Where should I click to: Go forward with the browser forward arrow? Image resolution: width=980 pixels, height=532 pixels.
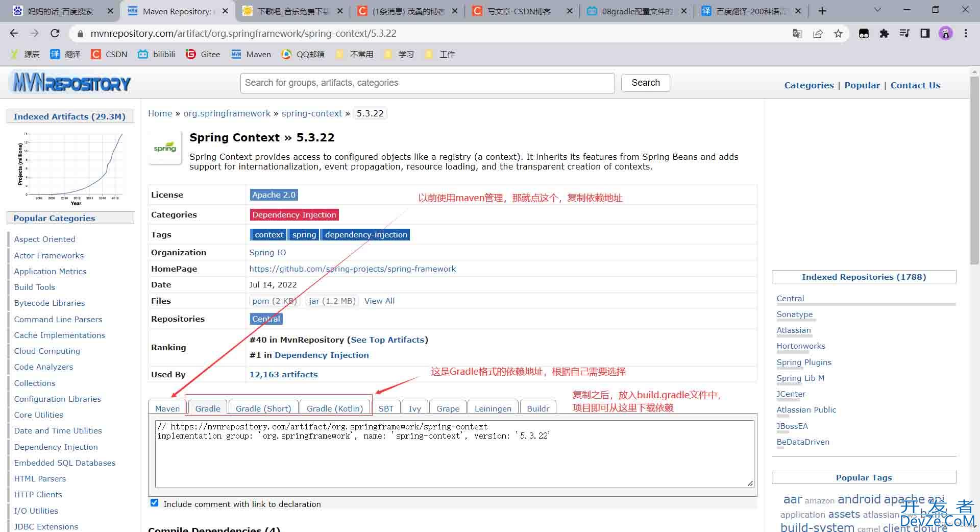[34, 33]
